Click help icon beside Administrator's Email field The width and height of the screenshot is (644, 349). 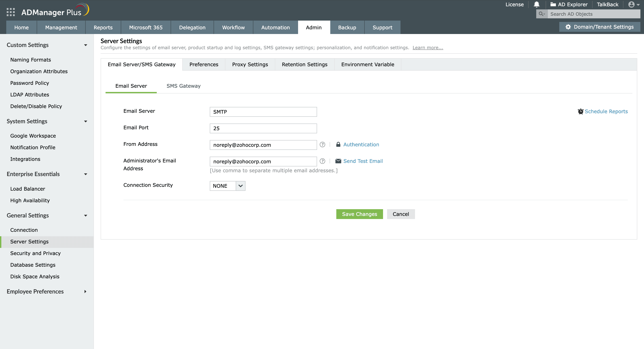pyautogui.click(x=322, y=161)
